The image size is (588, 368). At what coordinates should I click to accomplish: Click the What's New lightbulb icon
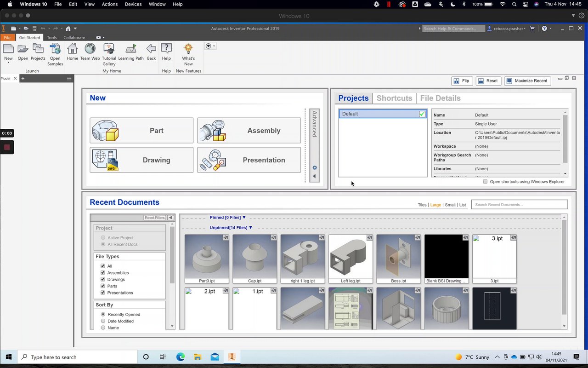[188, 49]
